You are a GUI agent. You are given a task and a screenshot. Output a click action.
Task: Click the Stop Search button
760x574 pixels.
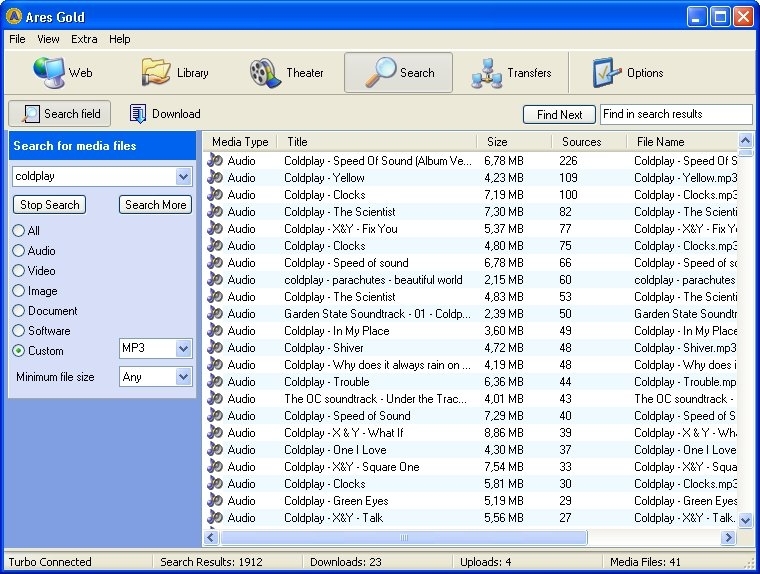click(49, 205)
